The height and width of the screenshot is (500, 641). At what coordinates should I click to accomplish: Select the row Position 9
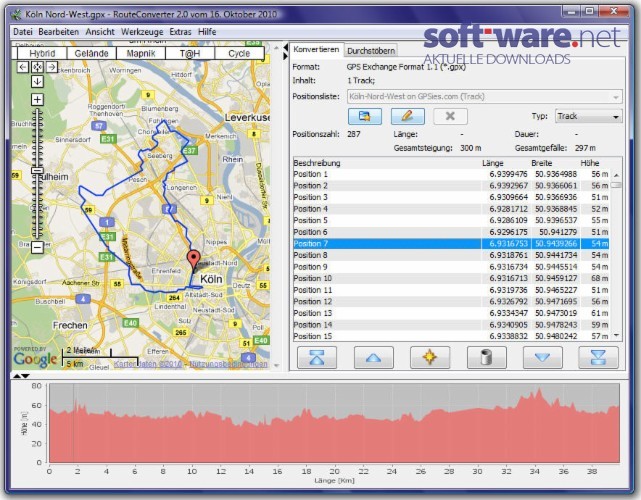pyautogui.click(x=451, y=267)
